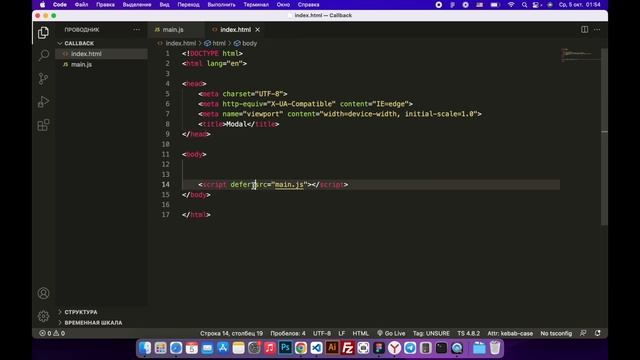This screenshot has height=360, width=640.
Task: Click index.html in the breadcrumb
Action: pos(180,43)
